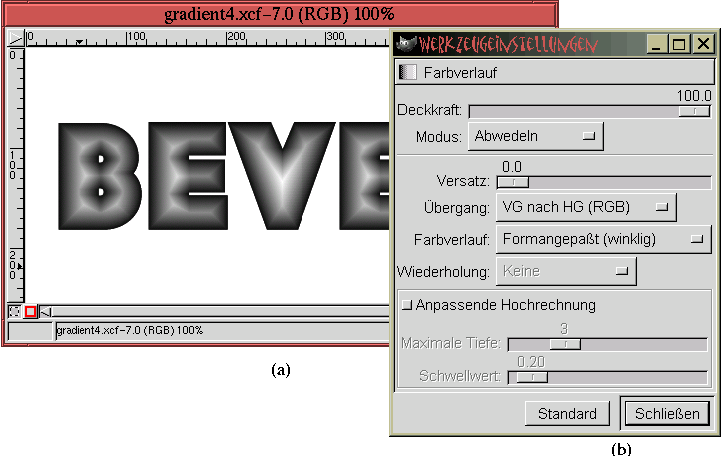Click the gradient4.xcf title bar
This screenshot has height=456, width=721.
[x=280, y=14]
